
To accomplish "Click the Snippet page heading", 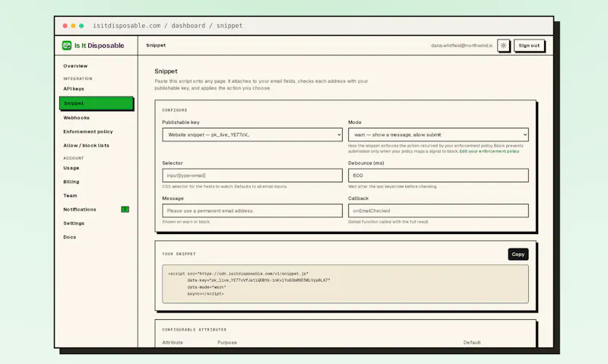I will [x=166, y=71].
